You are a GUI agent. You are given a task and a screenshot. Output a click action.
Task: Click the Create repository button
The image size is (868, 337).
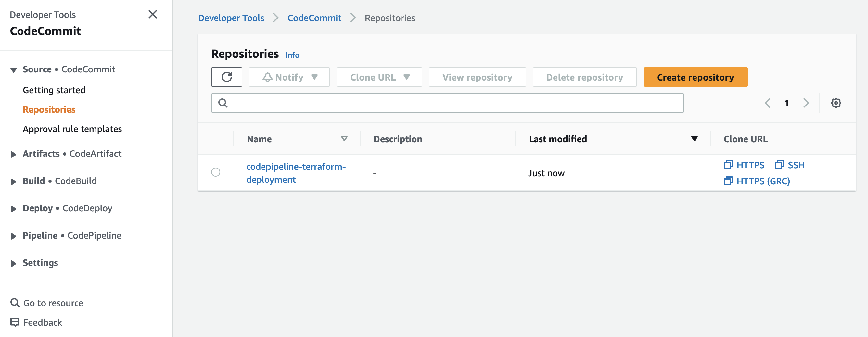click(695, 77)
